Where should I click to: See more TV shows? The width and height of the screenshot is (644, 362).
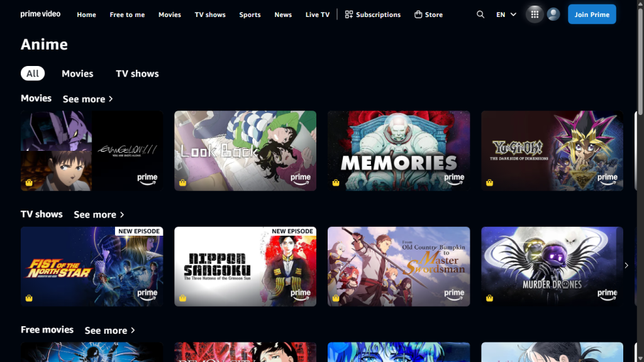pos(99,215)
